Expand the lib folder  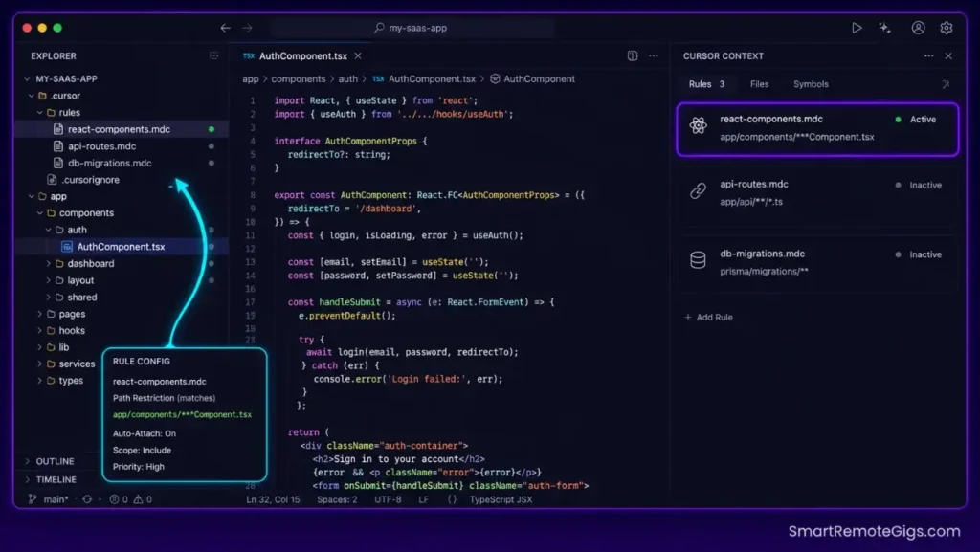click(39, 347)
